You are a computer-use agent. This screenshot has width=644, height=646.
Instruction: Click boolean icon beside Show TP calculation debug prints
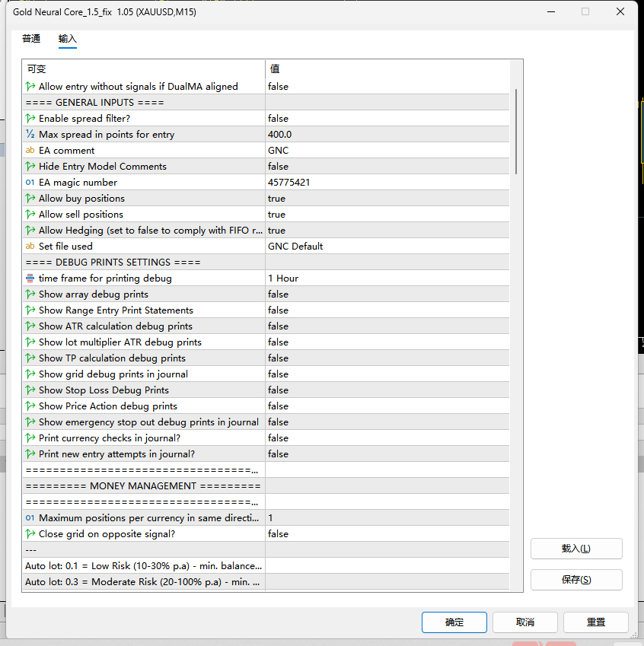click(x=30, y=358)
